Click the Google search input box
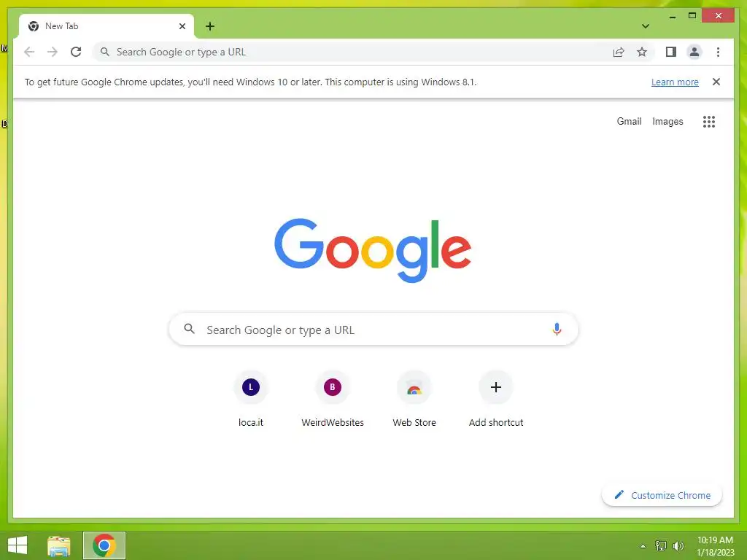Screen dimensions: 747x560 [x=373, y=329]
